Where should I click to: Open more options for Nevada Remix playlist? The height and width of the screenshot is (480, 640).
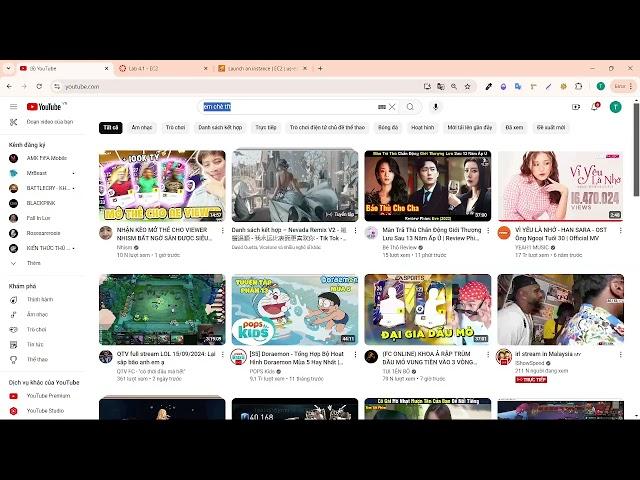tap(355, 231)
